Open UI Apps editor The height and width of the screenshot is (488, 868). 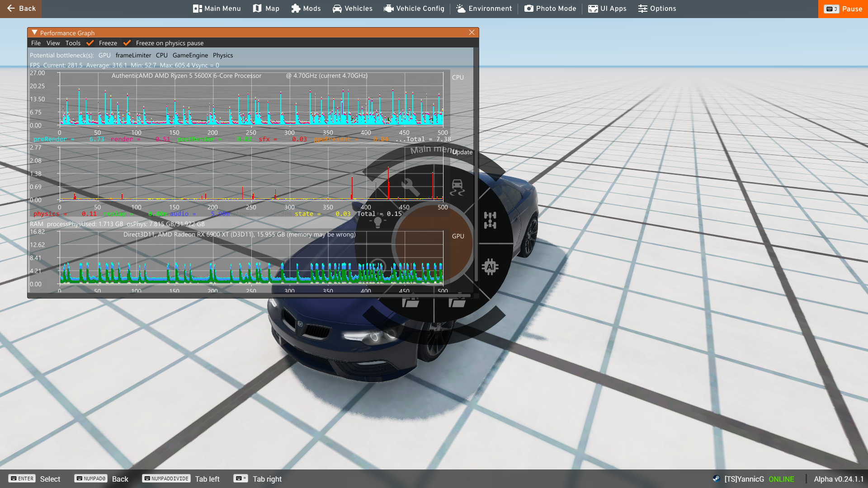[608, 9]
